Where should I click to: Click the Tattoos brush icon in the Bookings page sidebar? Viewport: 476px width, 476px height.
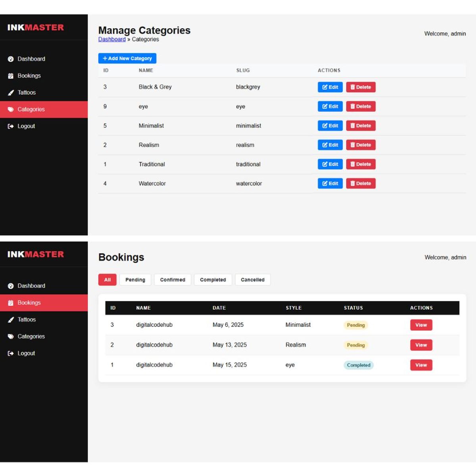click(11, 320)
